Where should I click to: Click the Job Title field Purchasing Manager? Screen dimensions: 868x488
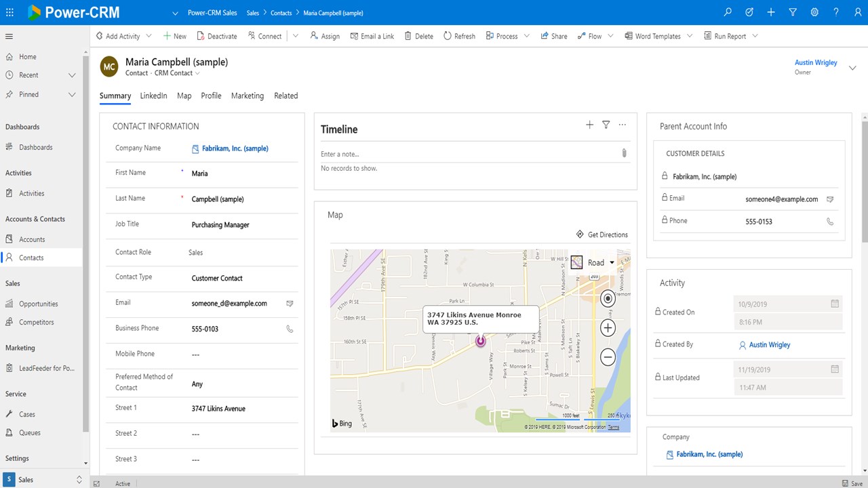click(x=220, y=225)
